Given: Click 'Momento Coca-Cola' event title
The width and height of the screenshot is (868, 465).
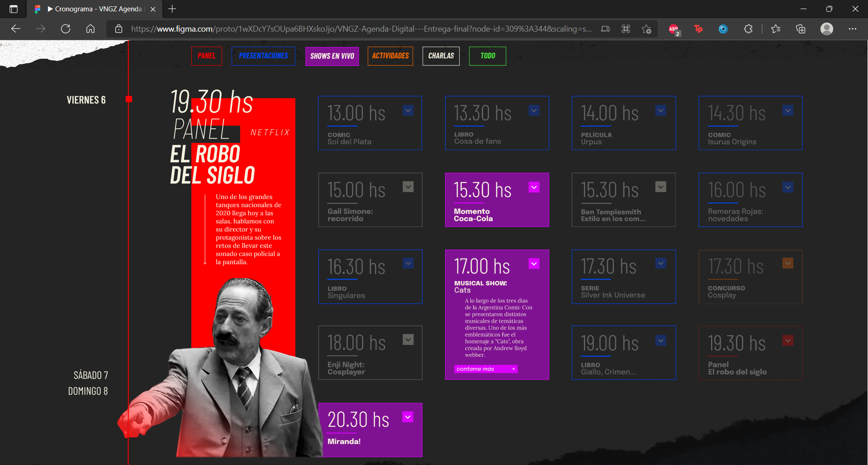Looking at the screenshot, I should tap(473, 215).
